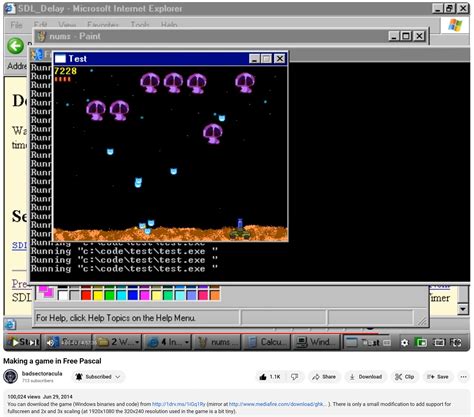Click Paint's foreground/background color indicator
474x417 pixels.
pyautogui.click(x=46, y=292)
